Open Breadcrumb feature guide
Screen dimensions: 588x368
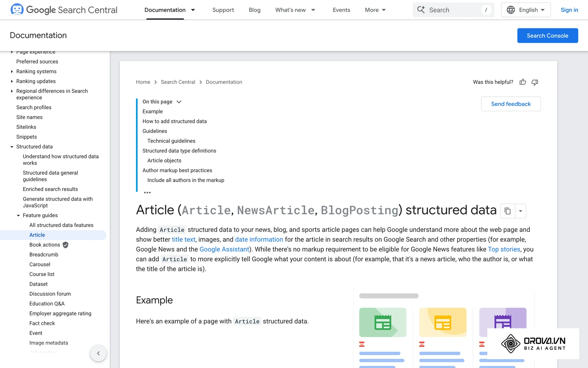(44, 255)
